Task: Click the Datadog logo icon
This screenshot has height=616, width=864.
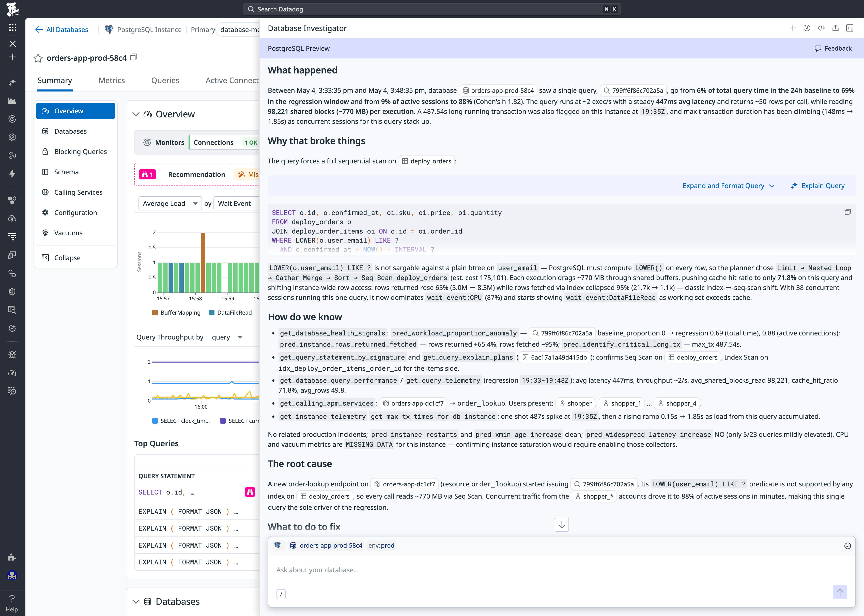Action: point(12,9)
